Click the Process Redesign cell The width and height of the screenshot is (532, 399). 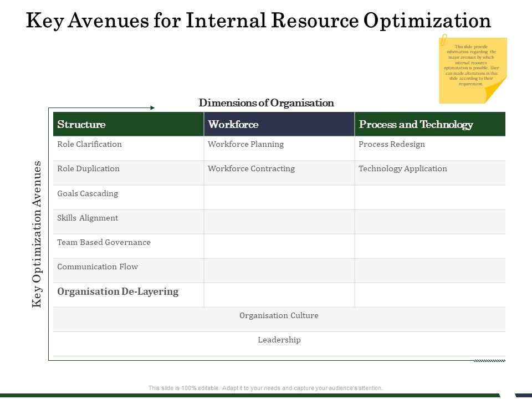pos(391,145)
